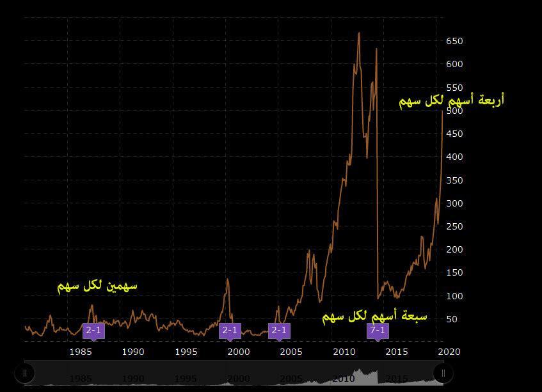Click the 2005 label in the navigator strip
Image resolution: width=542 pixels, height=392 pixels.
click(x=291, y=377)
